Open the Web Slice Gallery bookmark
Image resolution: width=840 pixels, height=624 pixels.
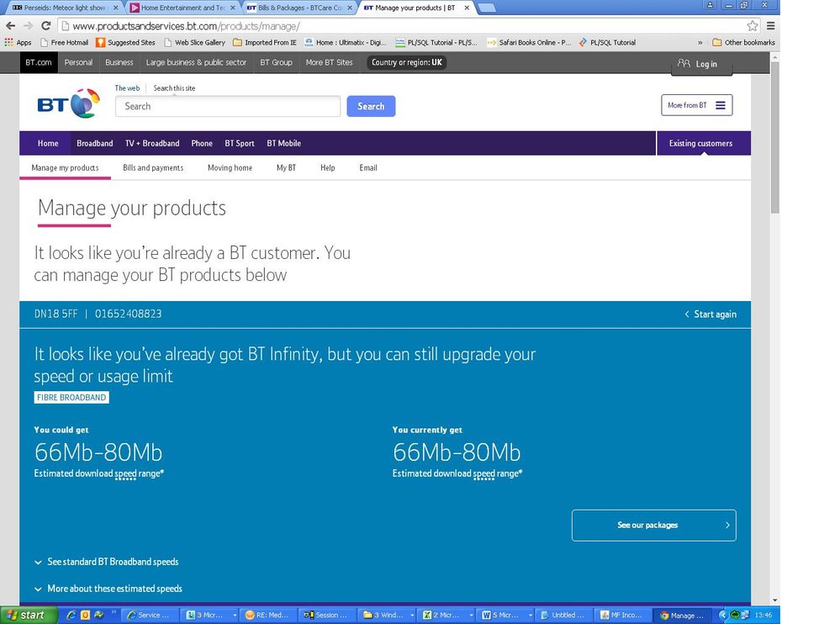[x=195, y=42]
